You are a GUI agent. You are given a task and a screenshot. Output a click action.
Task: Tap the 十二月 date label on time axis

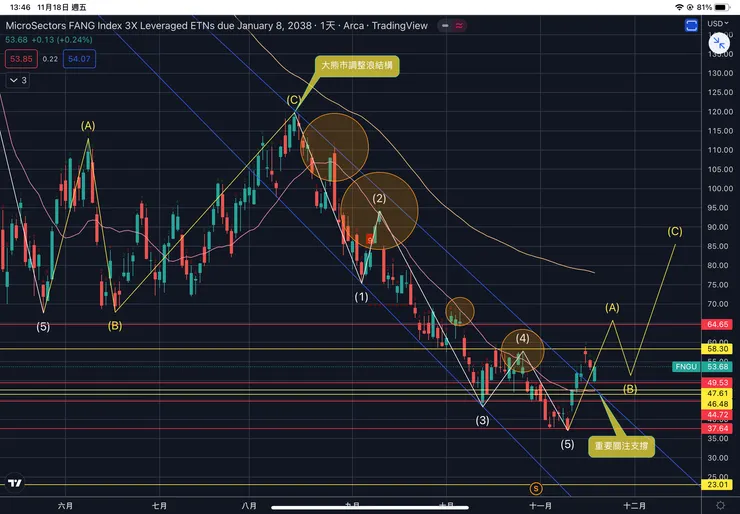coord(634,506)
